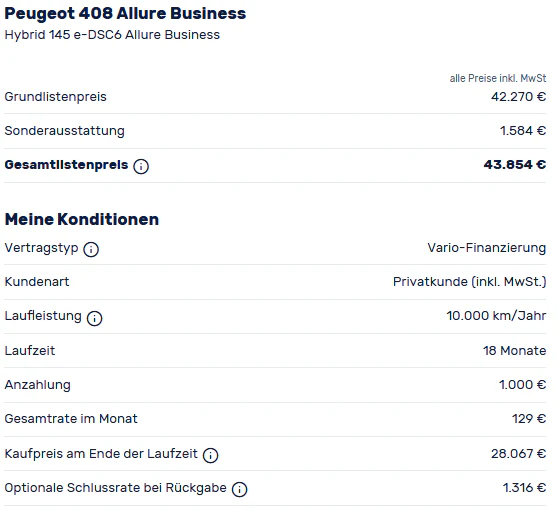Image resolution: width=557 pixels, height=511 pixels.
Task: Open info icon beside Laufleistung
Action: pyautogui.click(x=94, y=318)
